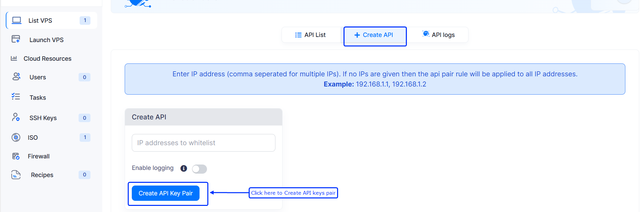Screen dimensions: 644x212
Task: Click the Cloud Resources chart icon
Action: pos(14,58)
